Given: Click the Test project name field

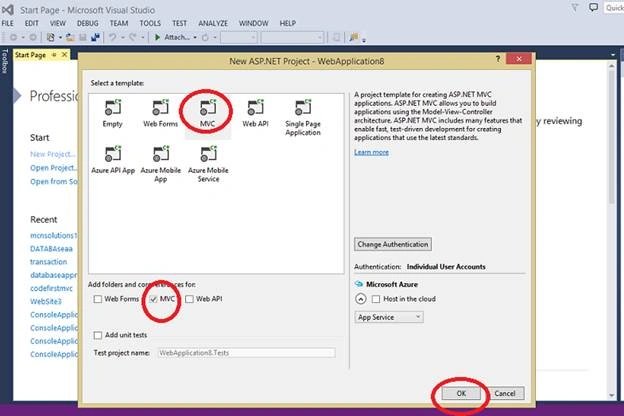Looking at the screenshot, I should pos(246,353).
